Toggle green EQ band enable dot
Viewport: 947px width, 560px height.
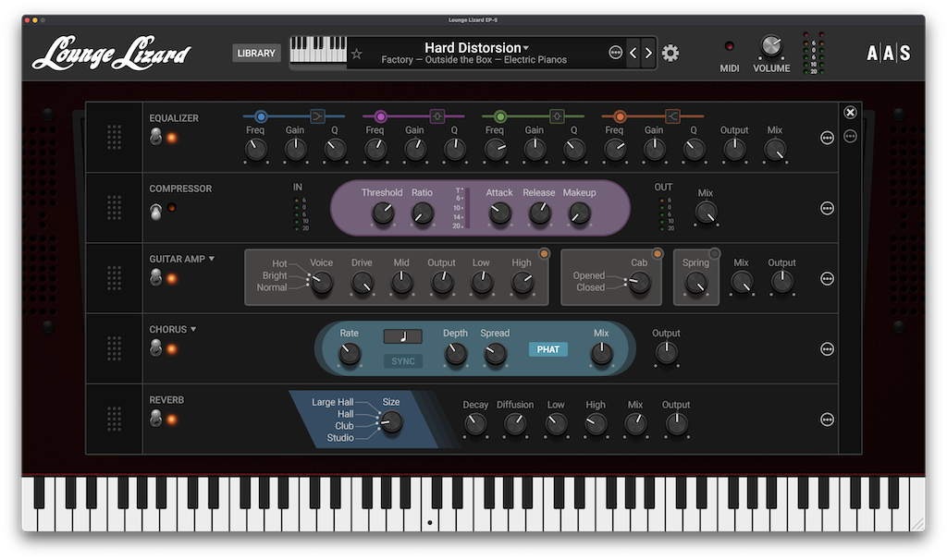click(500, 116)
